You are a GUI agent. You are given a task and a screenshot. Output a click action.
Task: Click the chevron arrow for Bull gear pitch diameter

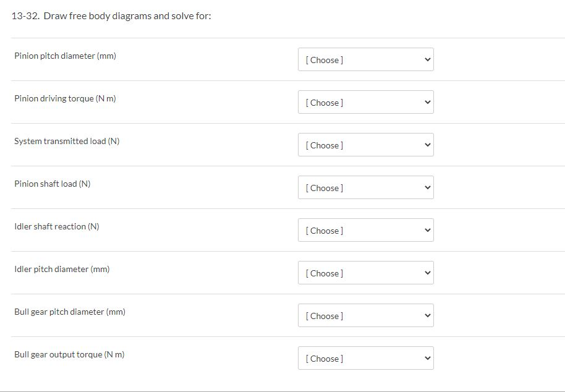428,315
